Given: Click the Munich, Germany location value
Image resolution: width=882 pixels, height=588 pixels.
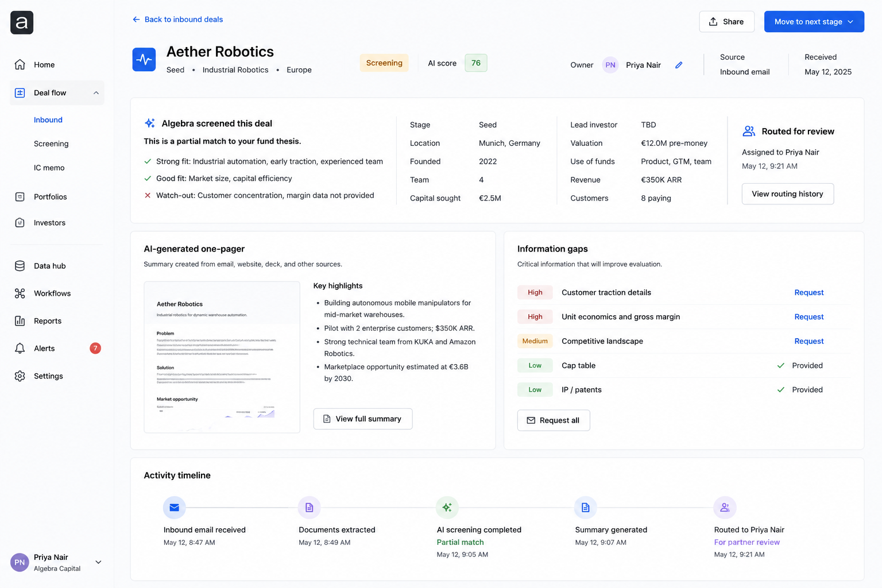Looking at the screenshot, I should (x=509, y=144).
